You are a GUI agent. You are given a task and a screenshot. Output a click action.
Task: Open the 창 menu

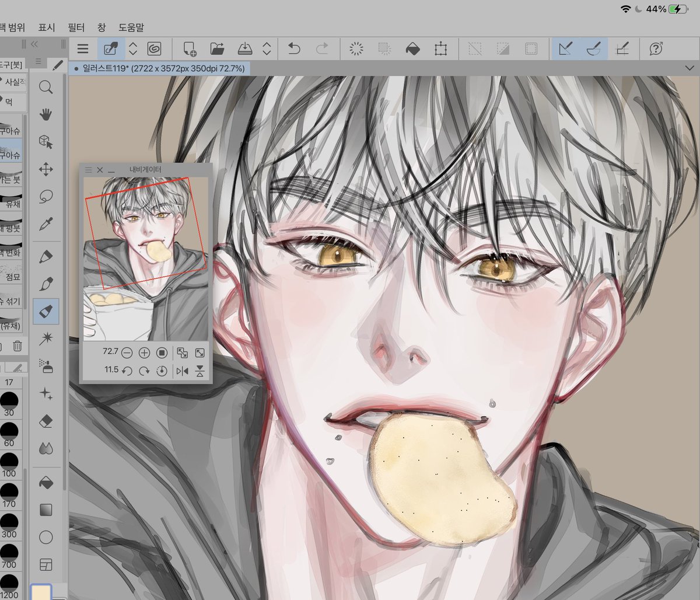click(101, 27)
